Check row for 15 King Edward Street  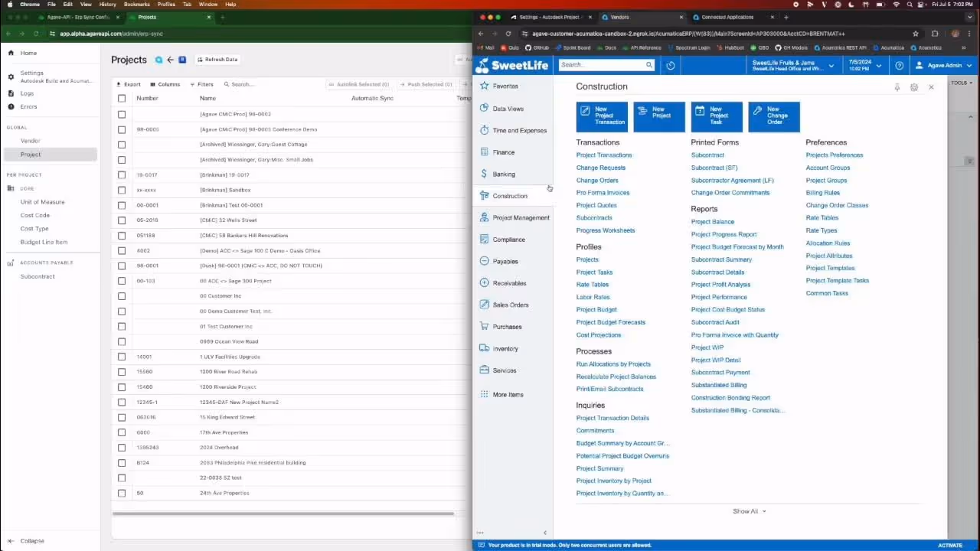coord(122,417)
